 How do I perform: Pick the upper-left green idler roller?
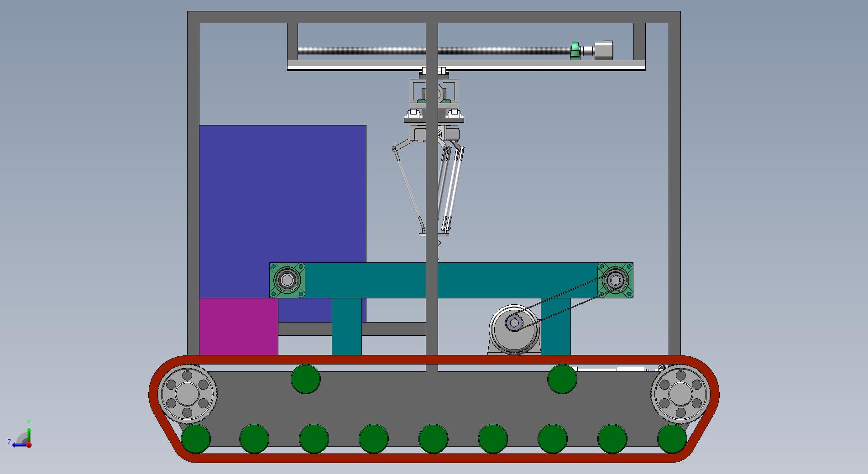(x=306, y=379)
